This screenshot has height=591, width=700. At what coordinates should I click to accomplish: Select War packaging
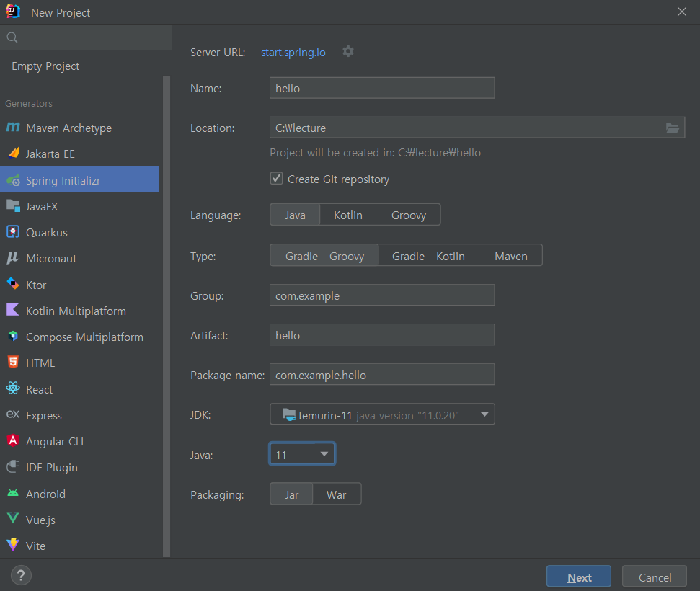click(x=337, y=494)
